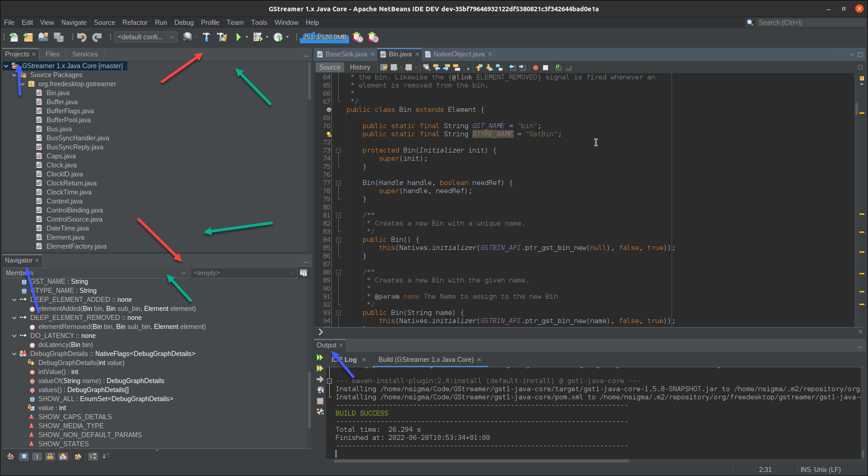This screenshot has height=476, width=868.
Task: Toggle Show Non-Public Members lock filter
Action: tap(50, 457)
